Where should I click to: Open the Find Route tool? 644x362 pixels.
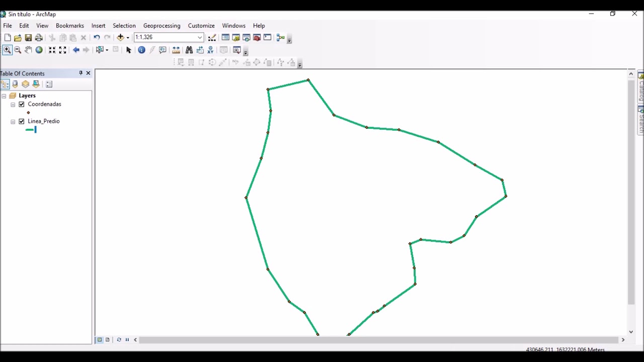[x=200, y=50]
